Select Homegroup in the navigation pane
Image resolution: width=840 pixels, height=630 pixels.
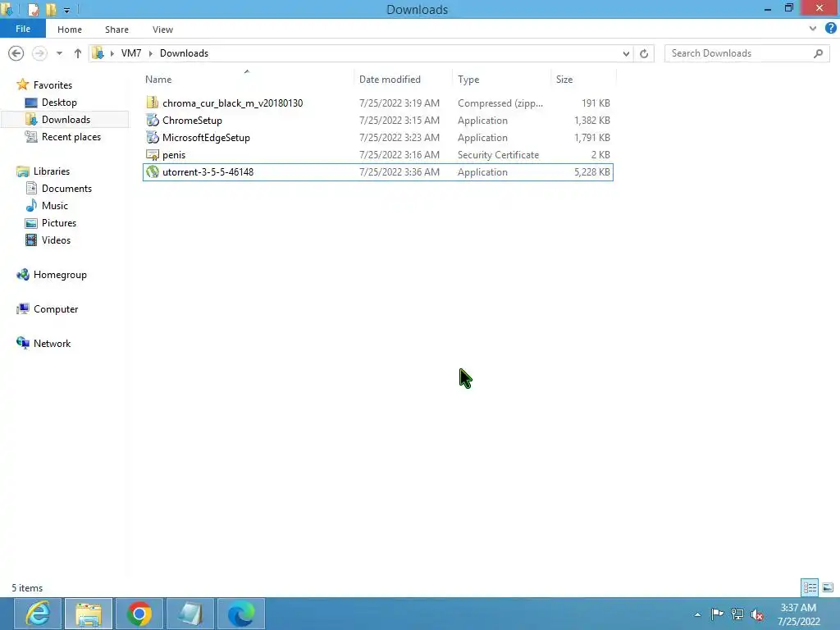coord(60,274)
